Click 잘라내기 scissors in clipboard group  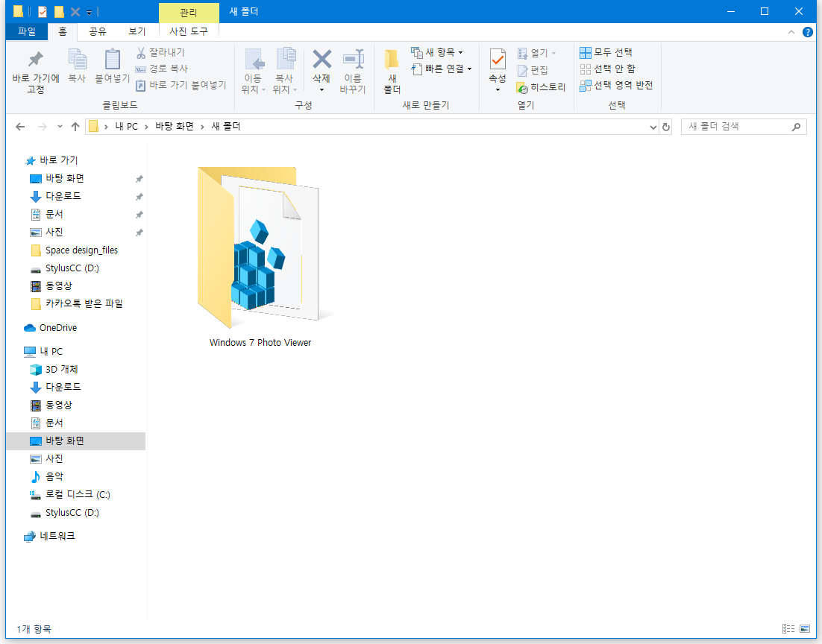160,52
